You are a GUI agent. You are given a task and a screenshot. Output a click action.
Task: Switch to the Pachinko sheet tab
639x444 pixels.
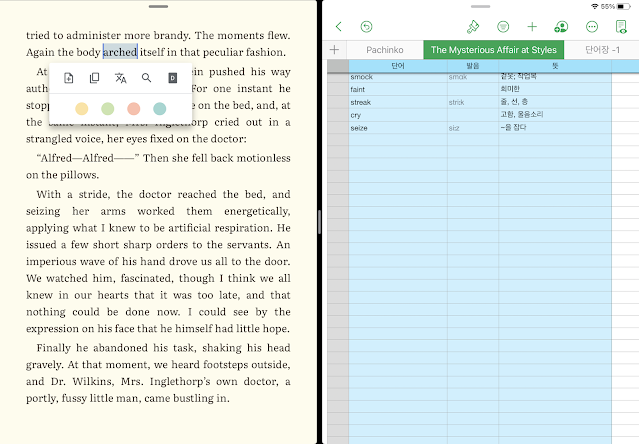385,50
